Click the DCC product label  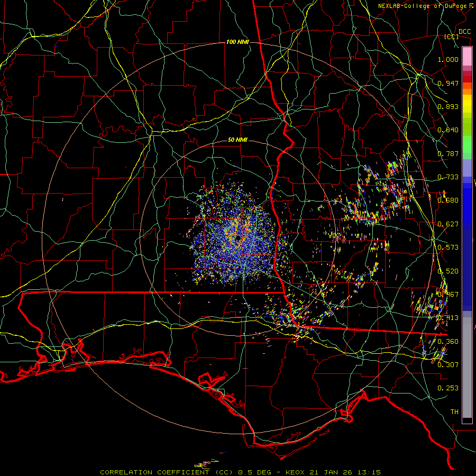[464, 32]
